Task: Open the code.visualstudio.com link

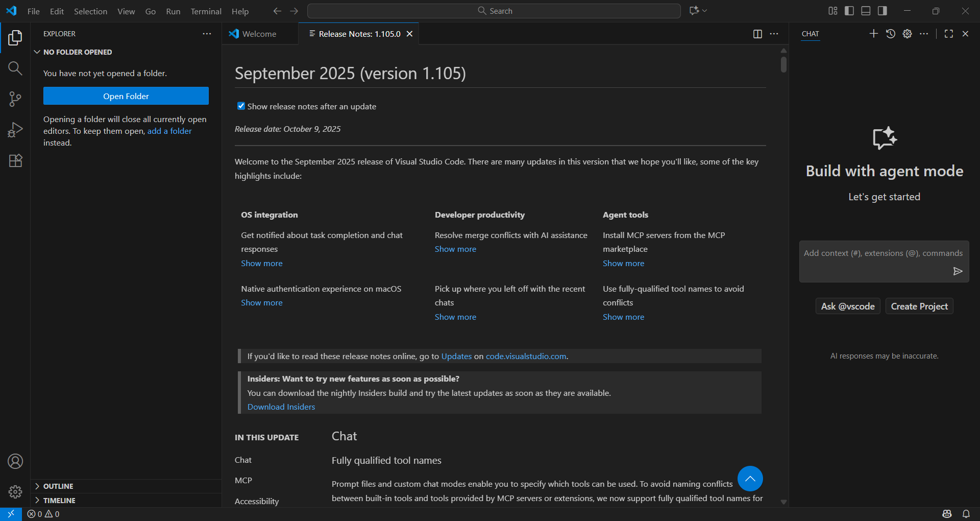Action: click(x=526, y=356)
